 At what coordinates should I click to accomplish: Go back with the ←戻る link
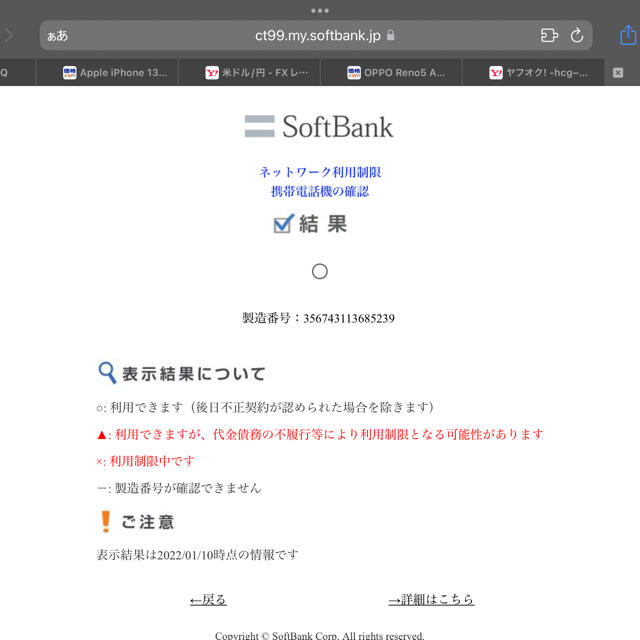click(208, 600)
